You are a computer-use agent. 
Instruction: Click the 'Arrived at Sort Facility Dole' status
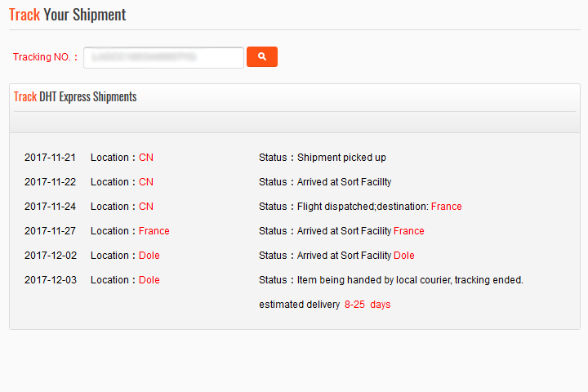356,256
